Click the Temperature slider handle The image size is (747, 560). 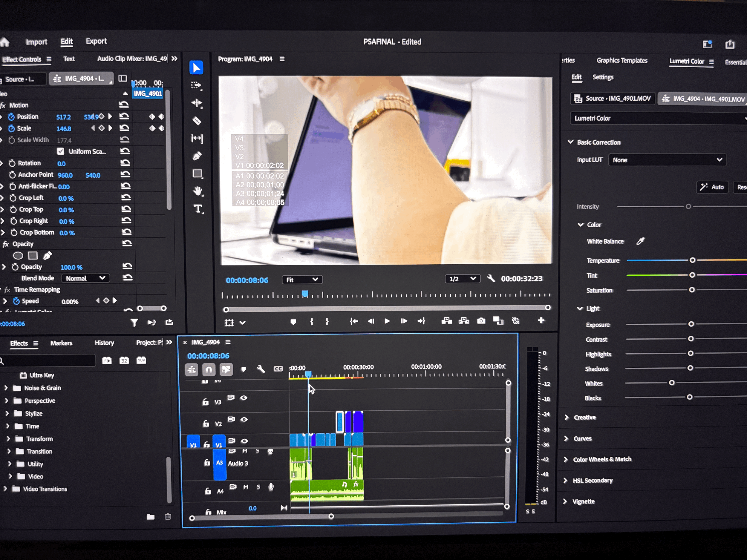click(x=692, y=260)
